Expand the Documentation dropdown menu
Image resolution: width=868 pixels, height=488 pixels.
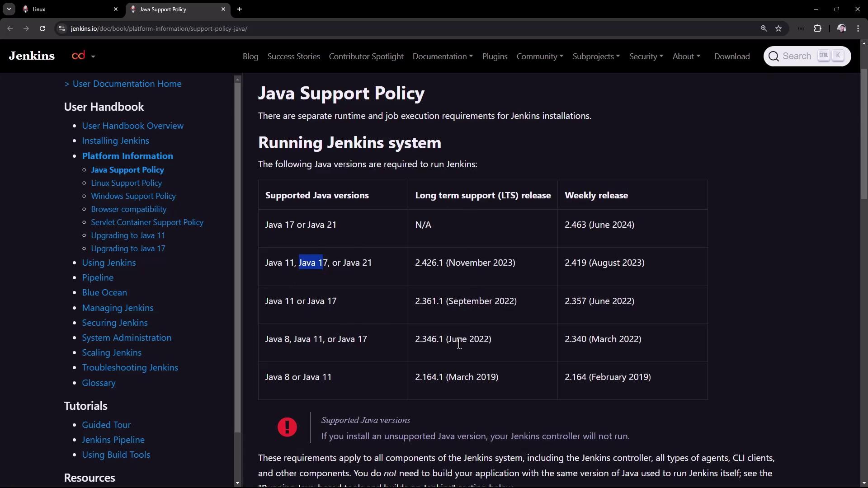(442, 56)
